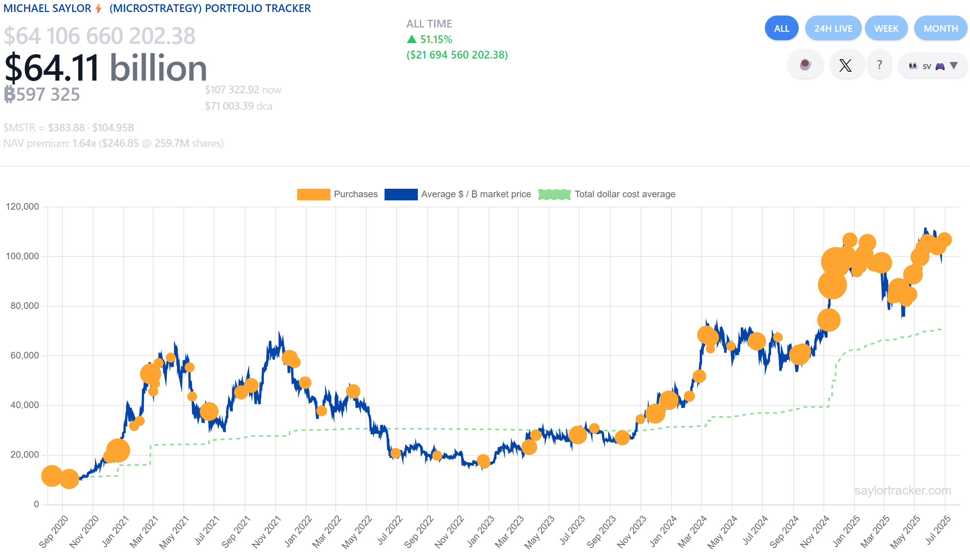
Task: Click the rightmost purchase bubble near Jul 2025
Action: pyautogui.click(x=944, y=240)
